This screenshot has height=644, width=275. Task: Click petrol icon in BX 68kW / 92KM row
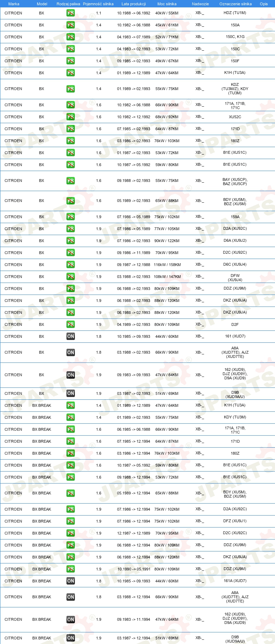71,117
